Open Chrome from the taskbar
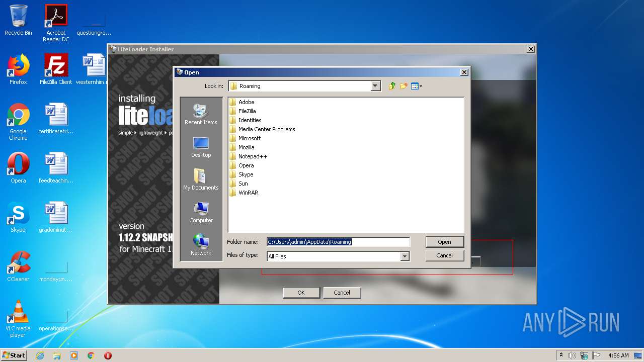 [x=91, y=355]
